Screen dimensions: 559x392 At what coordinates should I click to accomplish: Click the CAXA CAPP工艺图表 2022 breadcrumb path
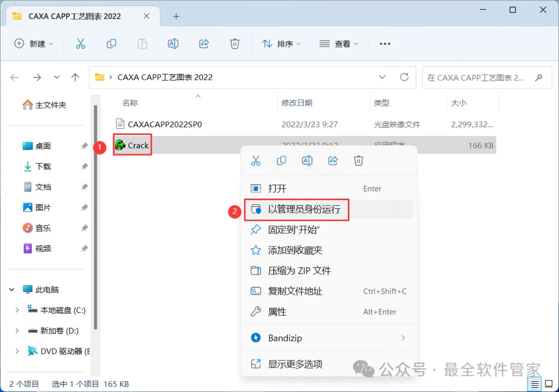coord(165,77)
